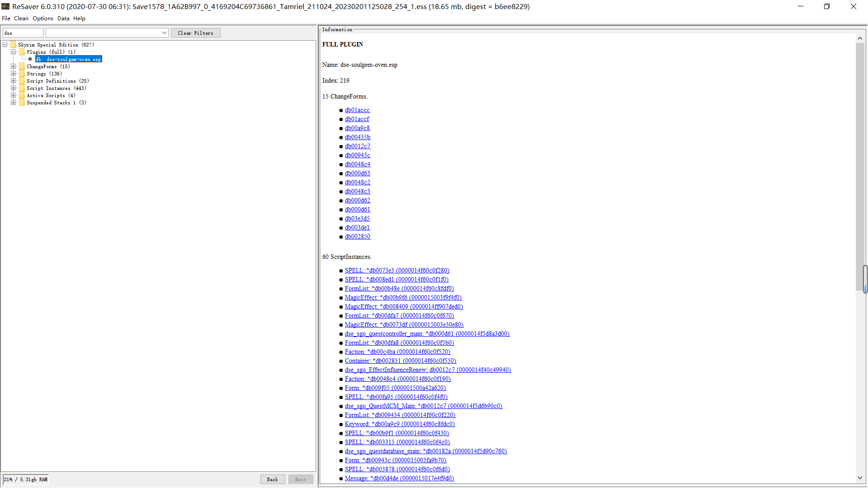Open the dse_sgo_questcontroller_main link
This screenshot has height=488, width=868.
tap(427, 334)
